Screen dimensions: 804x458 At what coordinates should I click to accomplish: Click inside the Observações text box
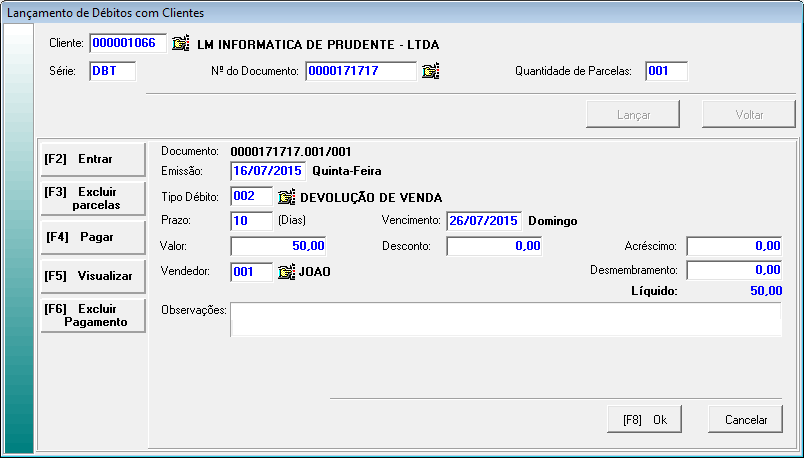click(x=505, y=320)
